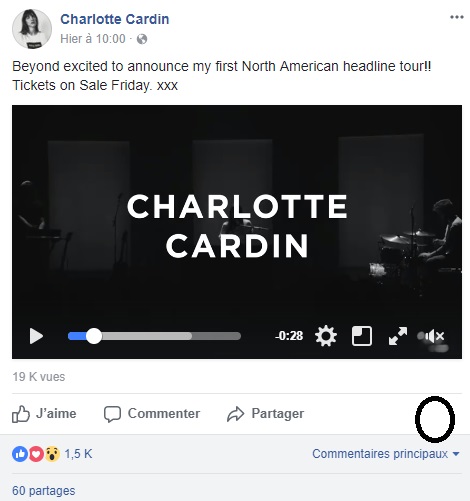View people who reacted with Like
The height and width of the screenshot is (501, 470).
[20, 454]
